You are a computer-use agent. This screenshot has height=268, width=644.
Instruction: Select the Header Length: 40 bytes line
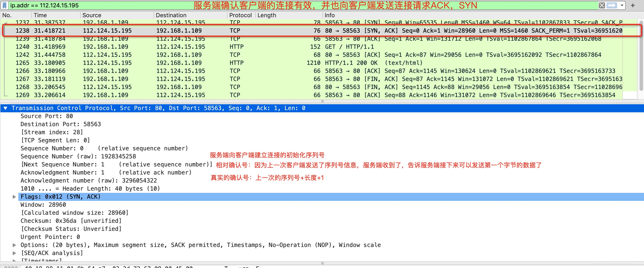(90, 189)
